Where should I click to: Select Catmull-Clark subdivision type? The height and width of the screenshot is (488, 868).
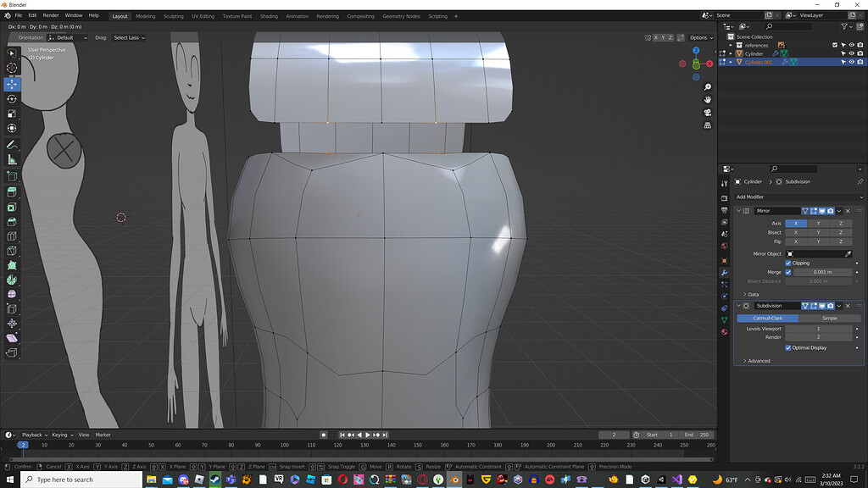767,319
